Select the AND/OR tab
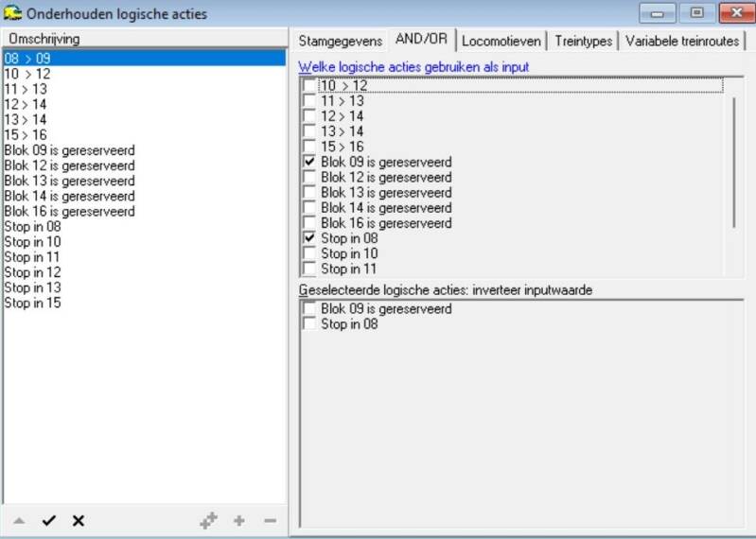This screenshot has width=756, height=539. tap(421, 39)
